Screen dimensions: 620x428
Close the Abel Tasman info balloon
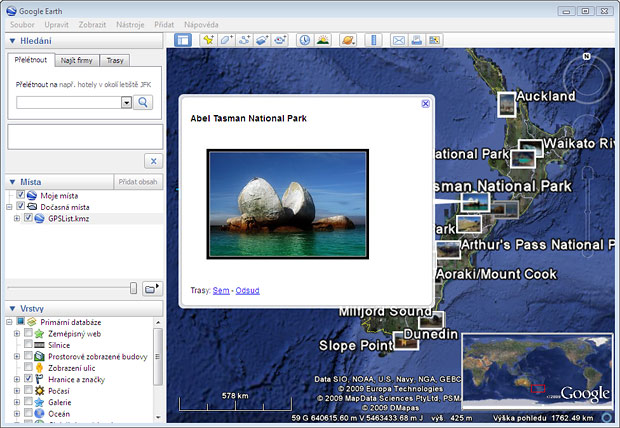[x=425, y=104]
